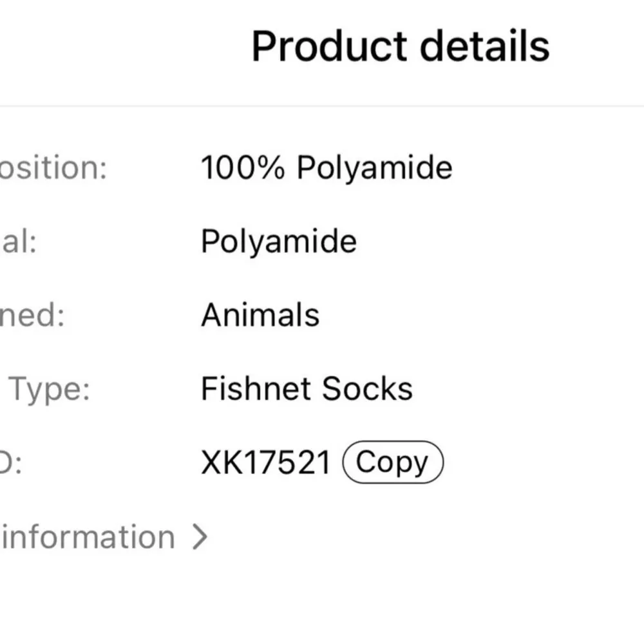Image resolution: width=644 pixels, height=644 pixels.
Task: Click the Polyamide material value
Action: [x=278, y=242]
